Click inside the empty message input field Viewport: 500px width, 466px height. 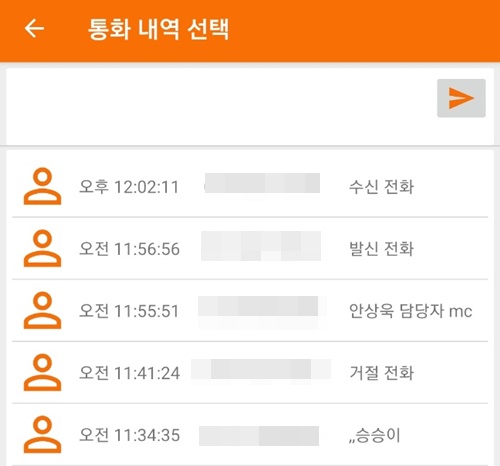(220, 106)
